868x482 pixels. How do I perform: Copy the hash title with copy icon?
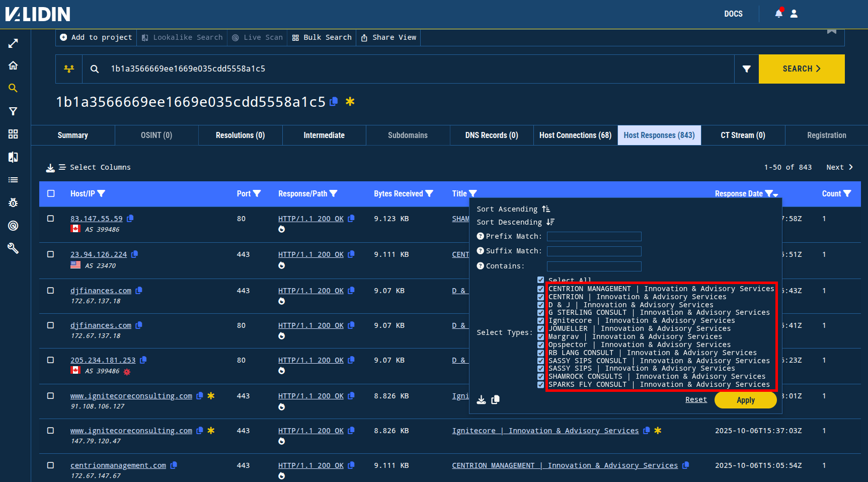point(334,102)
